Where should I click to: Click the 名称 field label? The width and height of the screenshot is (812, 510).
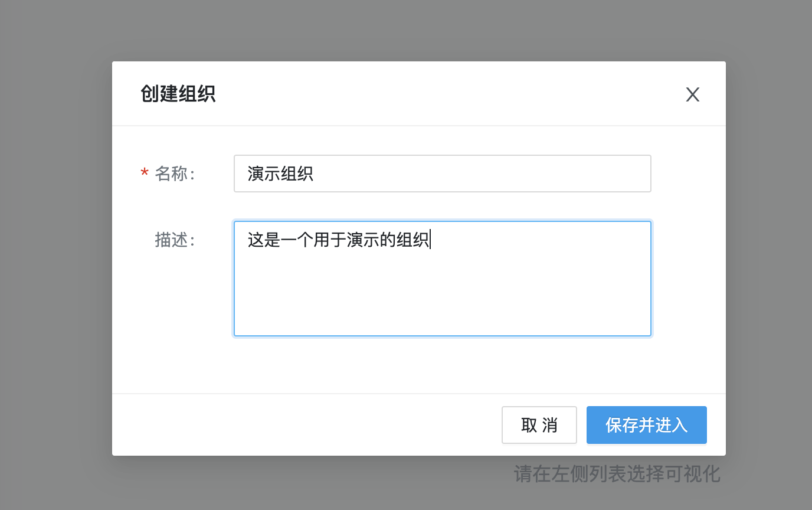click(174, 174)
